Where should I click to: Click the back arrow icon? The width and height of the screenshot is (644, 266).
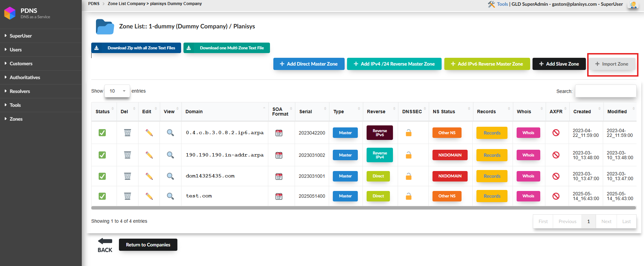click(105, 241)
